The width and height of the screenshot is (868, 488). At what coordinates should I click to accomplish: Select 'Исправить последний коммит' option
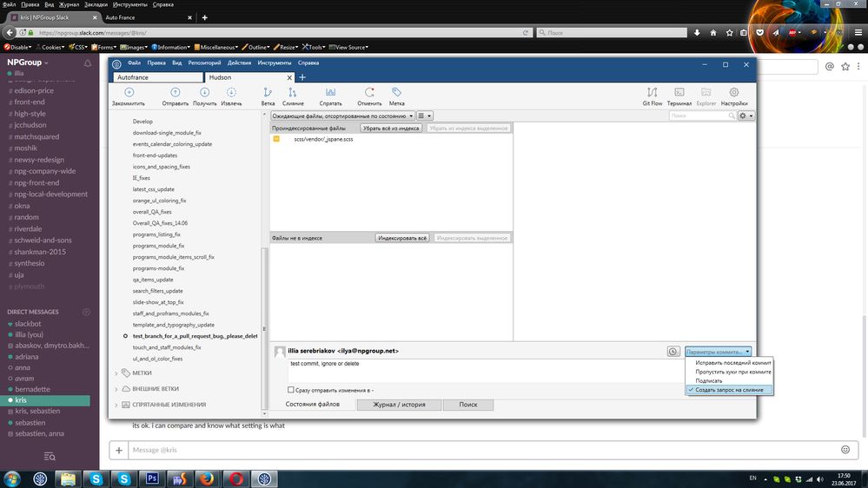[x=733, y=363]
